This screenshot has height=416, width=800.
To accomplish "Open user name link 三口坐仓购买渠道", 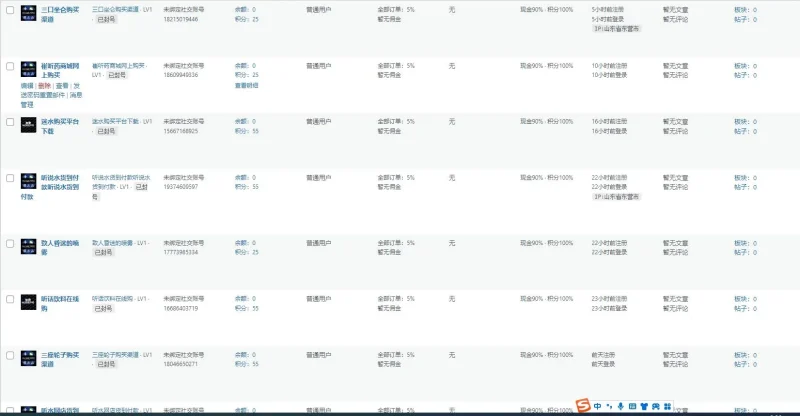I will [60, 14].
